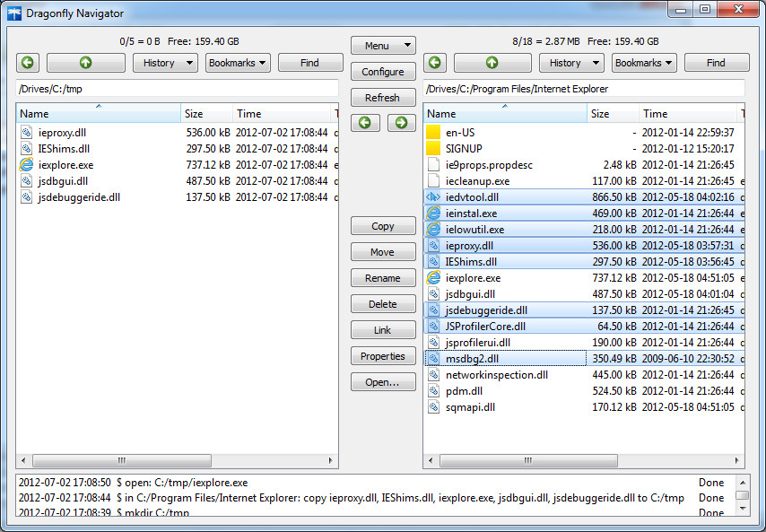Click the sqmapi.dll file icon
Viewport: 766px width, 532px height.
433,407
